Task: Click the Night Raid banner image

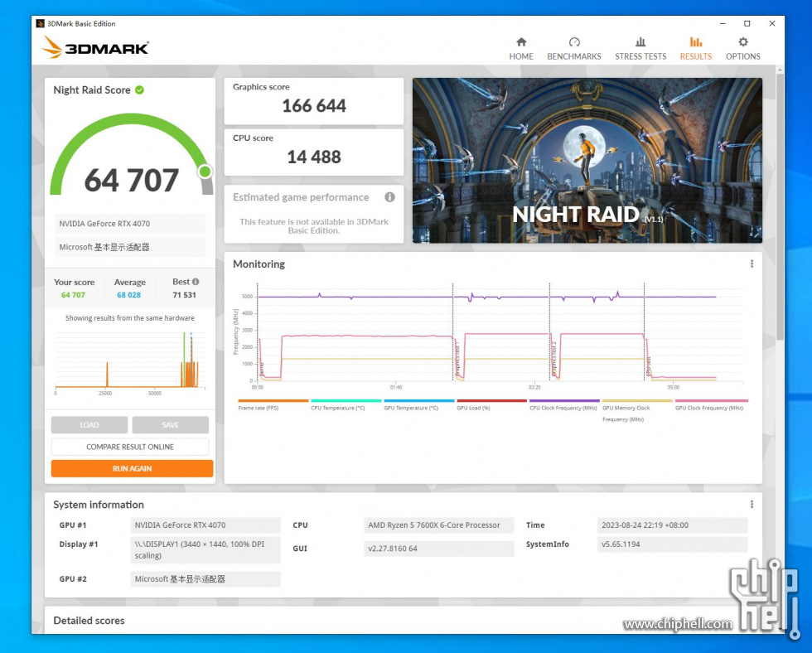Action: [587, 161]
